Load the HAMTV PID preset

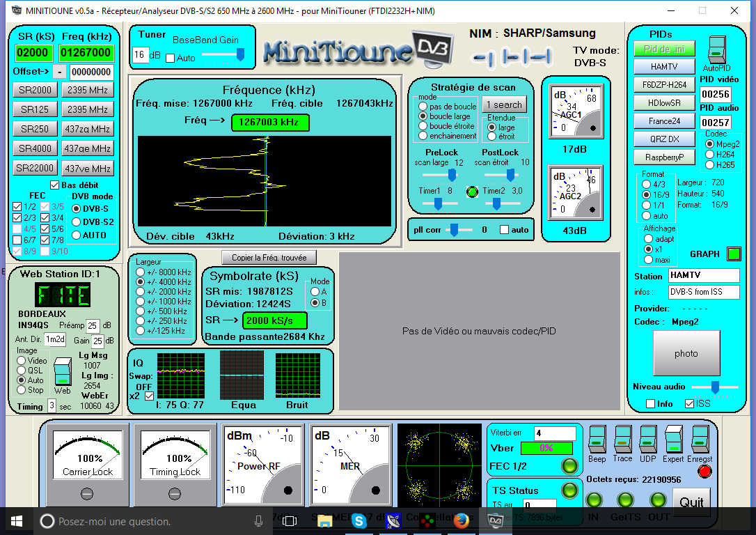pos(664,67)
